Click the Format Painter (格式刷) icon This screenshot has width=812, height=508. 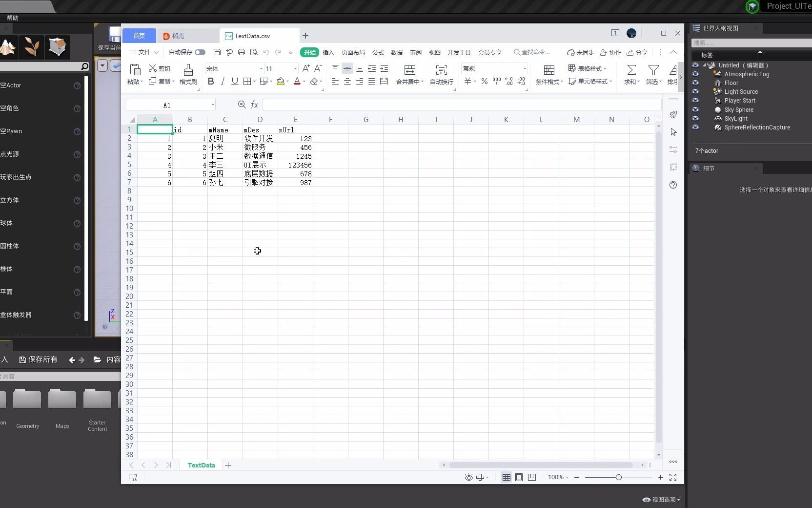click(188, 74)
